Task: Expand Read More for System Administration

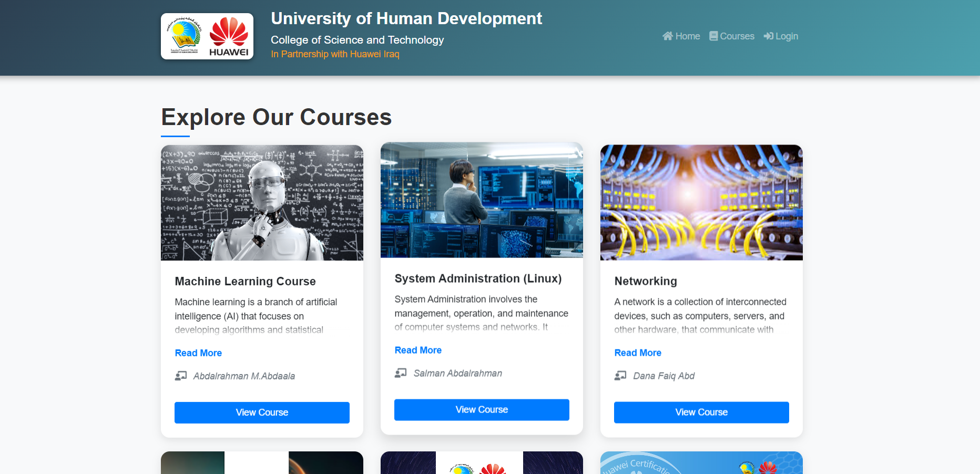Action: click(418, 351)
